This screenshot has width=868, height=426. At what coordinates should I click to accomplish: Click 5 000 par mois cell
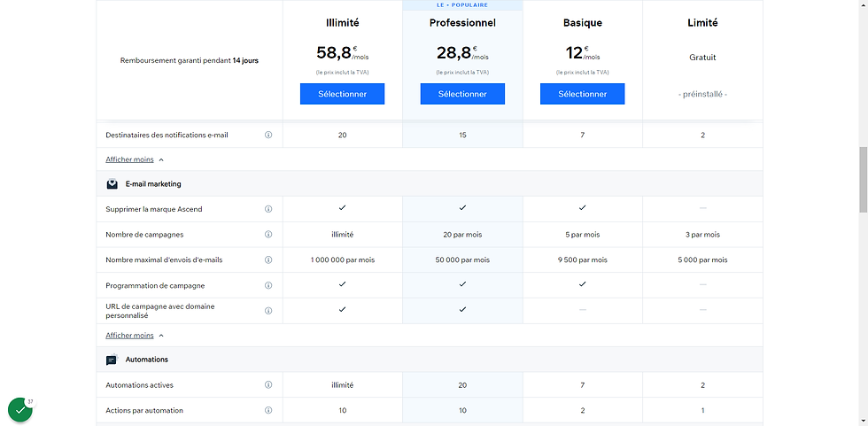coord(702,260)
